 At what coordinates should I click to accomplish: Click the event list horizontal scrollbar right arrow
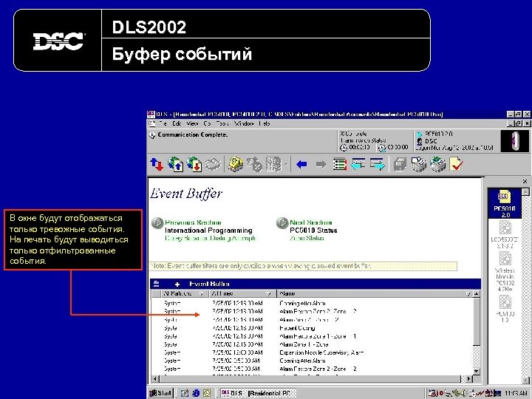(469, 378)
